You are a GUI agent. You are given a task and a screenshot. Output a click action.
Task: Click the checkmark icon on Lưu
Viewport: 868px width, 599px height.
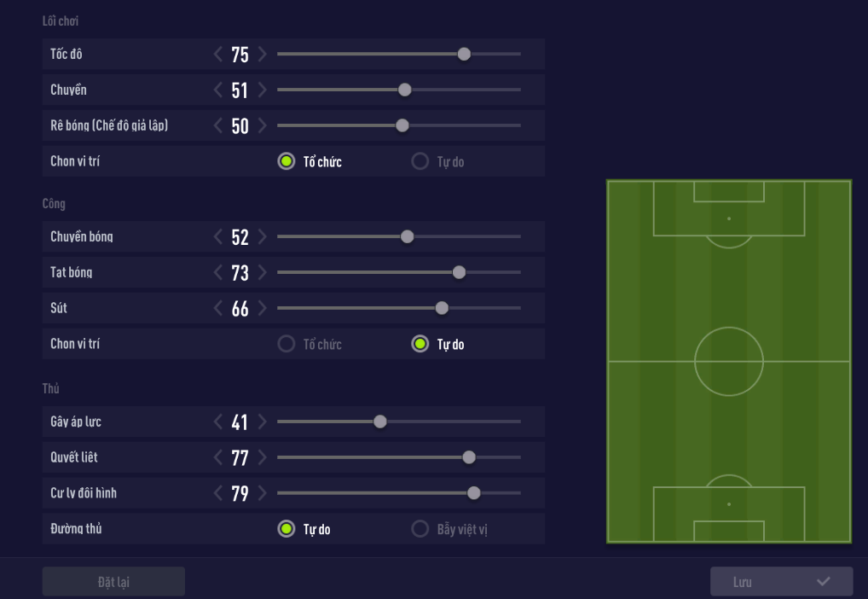point(823,582)
